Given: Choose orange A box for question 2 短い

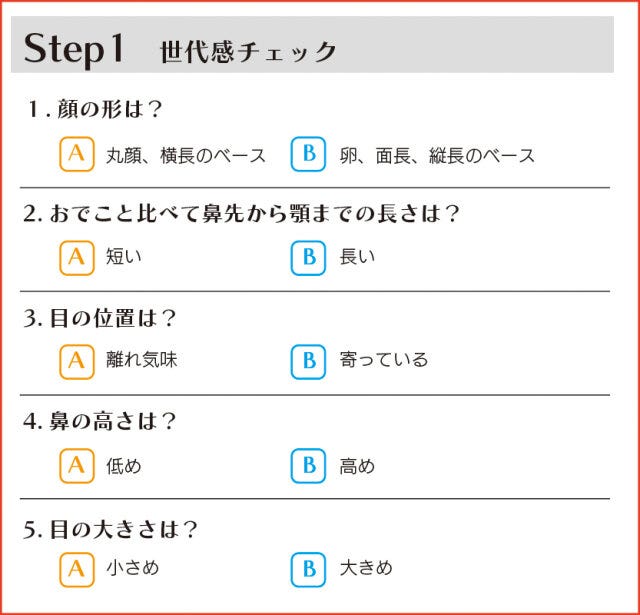Looking at the screenshot, I should (x=76, y=257).
